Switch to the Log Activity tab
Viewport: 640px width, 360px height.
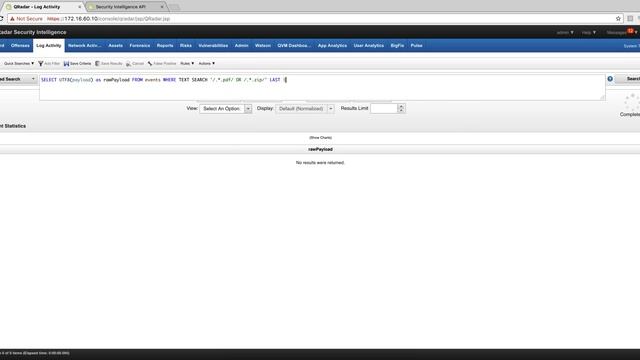(x=49, y=46)
